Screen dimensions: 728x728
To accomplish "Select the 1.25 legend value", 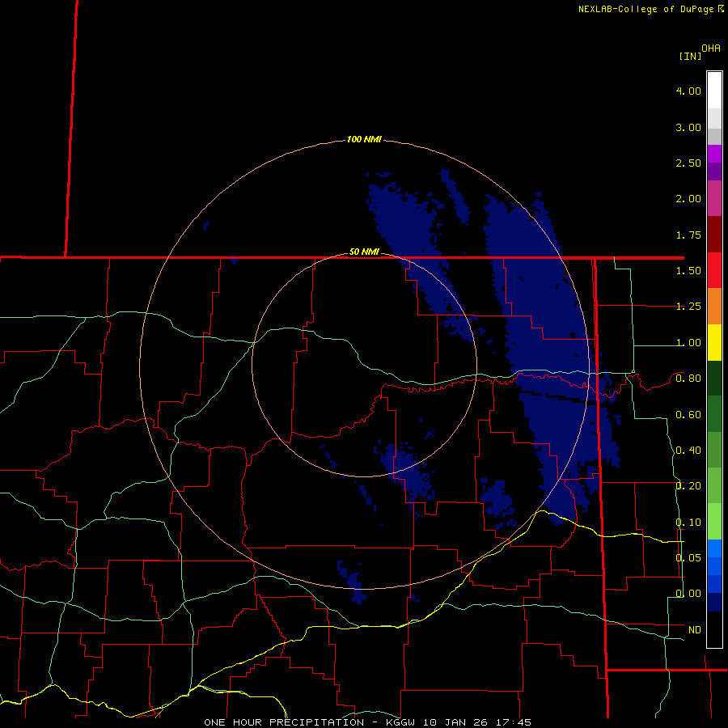I will [x=688, y=307].
